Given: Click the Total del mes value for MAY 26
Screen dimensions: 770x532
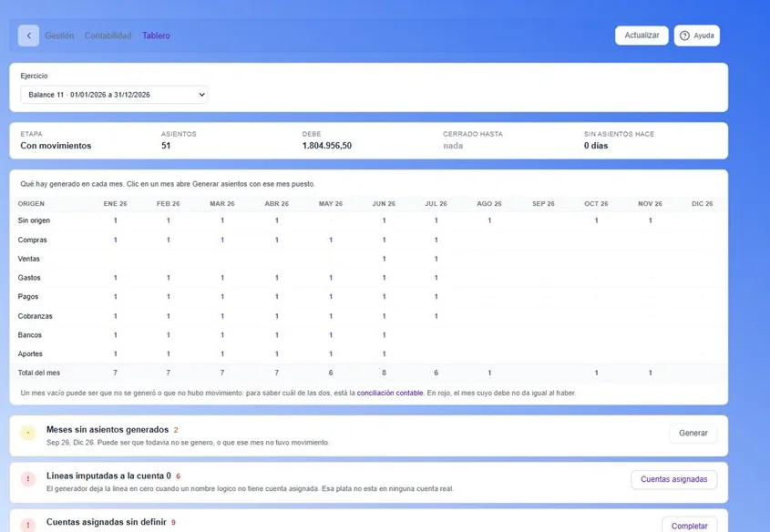Looking at the screenshot, I should coord(331,373).
